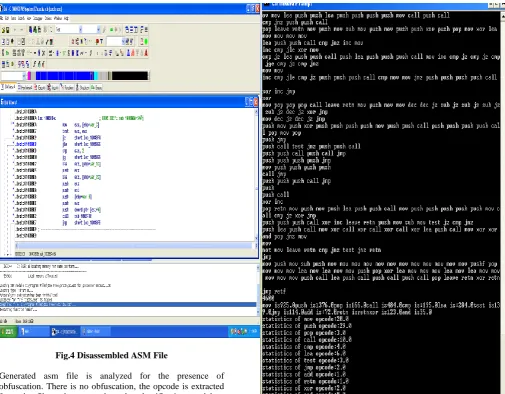The width and height of the screenshot is (505, 394).
Task: Click "statistics of mov opcode:28.0" console line
Action: click(x=305, y=319)
